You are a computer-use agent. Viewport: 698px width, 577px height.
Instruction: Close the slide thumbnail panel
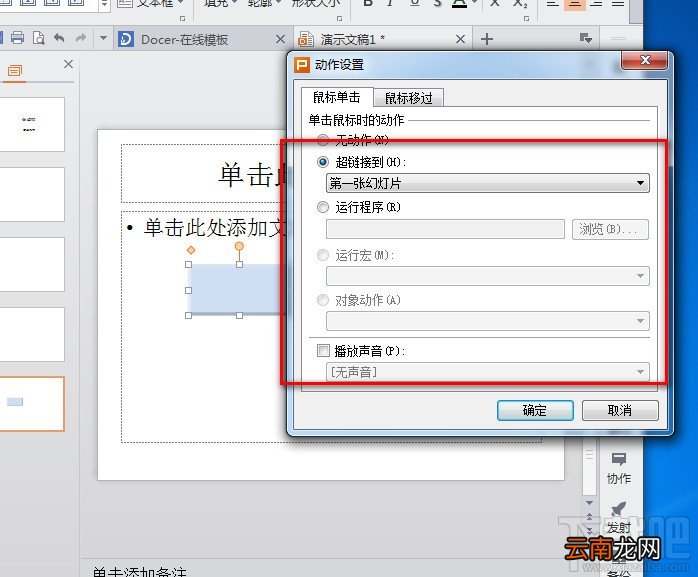[x=68, y=64]
